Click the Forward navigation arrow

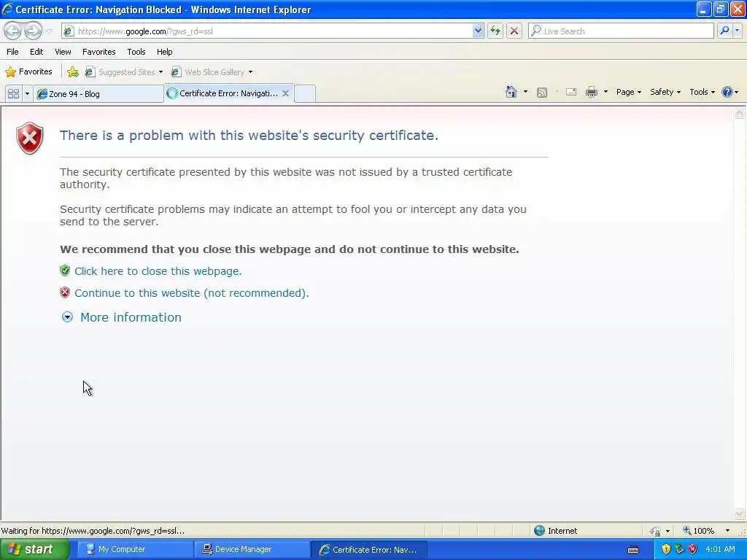[33, 31]
